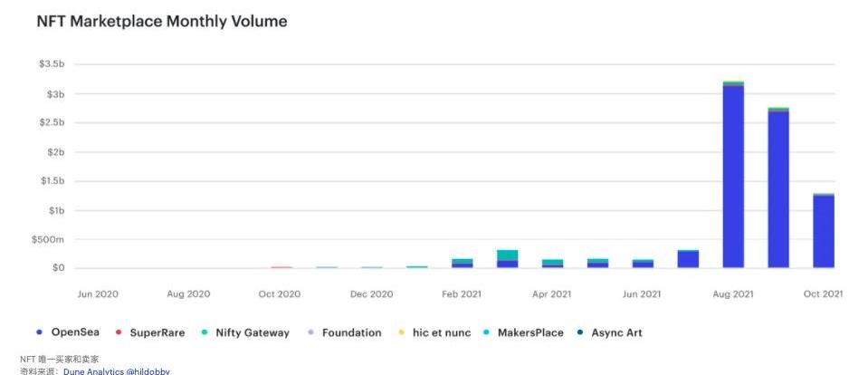Viewport: 868px width, 375px height.
Task: Toggle the SuperRare legend series
Action: [x=156, y=332]
